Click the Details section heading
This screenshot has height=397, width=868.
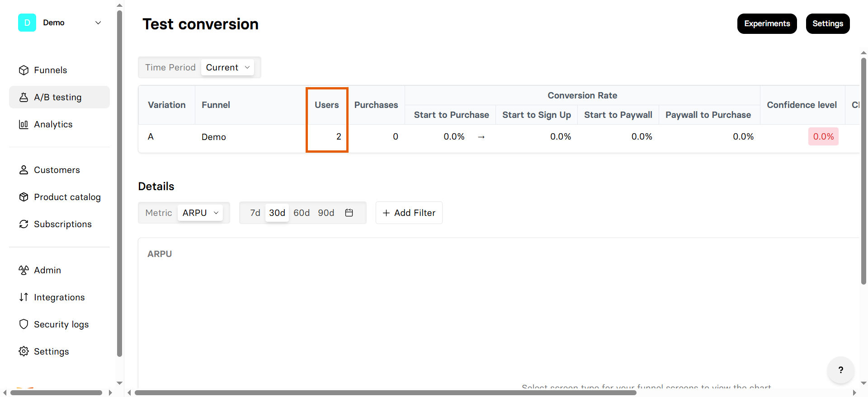pyautogui.click(x=156, y=186)
